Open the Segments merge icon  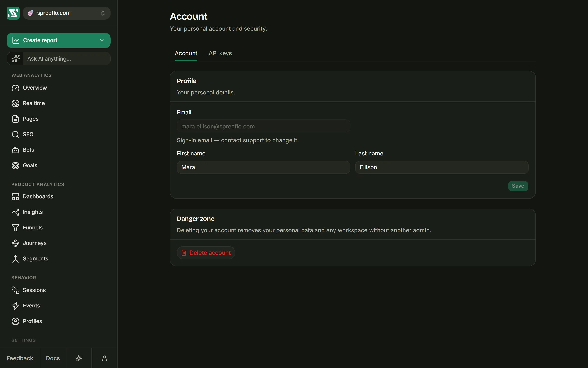tap(15, 259)
